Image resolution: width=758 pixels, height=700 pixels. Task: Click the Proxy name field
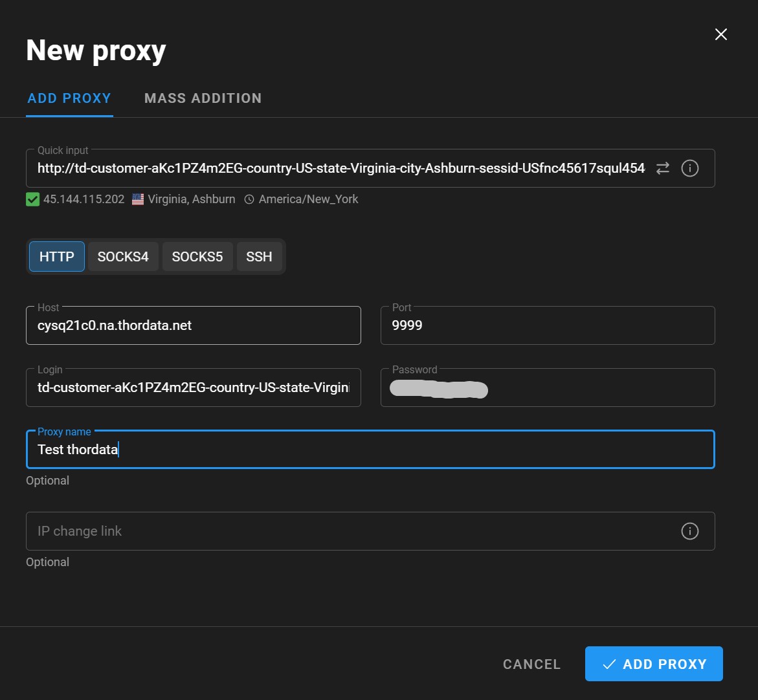pyautogui.click(x=370, y=449)
